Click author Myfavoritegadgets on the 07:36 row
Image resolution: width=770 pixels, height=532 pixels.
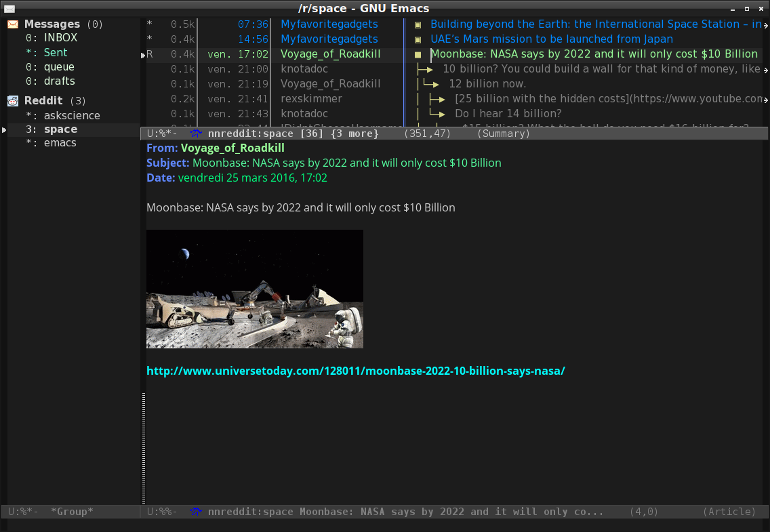(329, 24)
